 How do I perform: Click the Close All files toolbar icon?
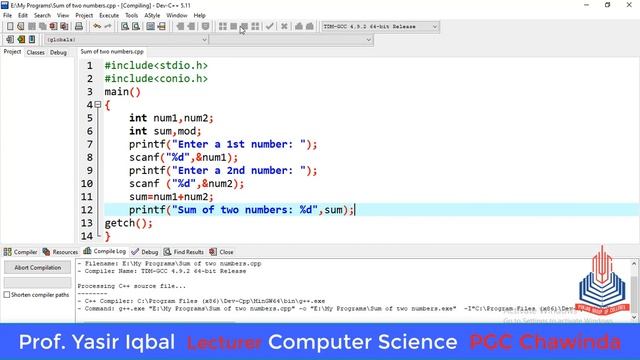click(64, 26)
